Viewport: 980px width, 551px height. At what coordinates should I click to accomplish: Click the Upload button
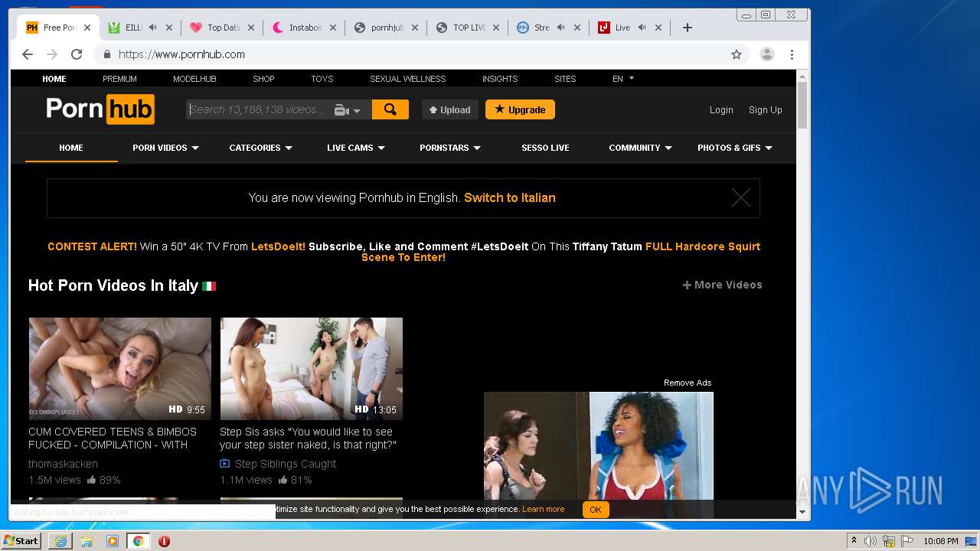[x=450, y=109]
